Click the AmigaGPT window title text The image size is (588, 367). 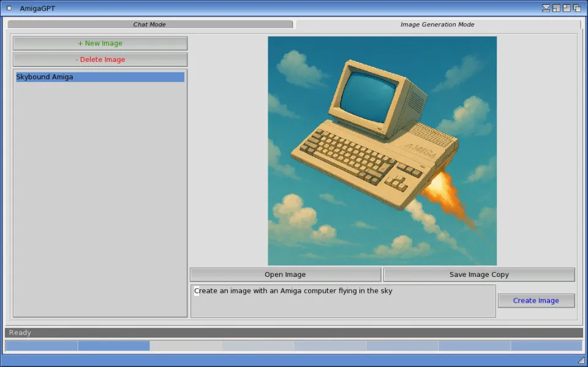[37, 9]
